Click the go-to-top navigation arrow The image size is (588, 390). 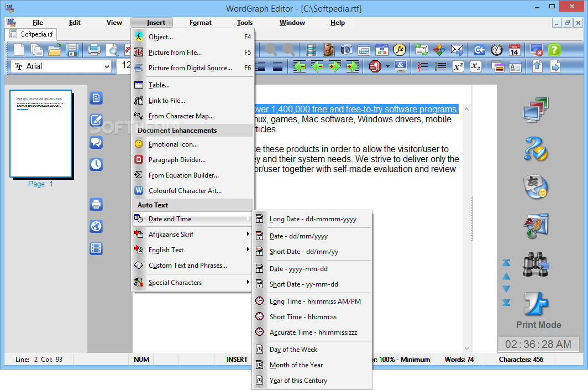click(x=506, y=263)
